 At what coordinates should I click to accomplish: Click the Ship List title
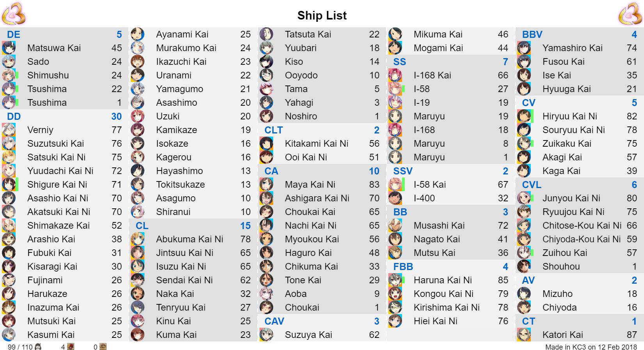click(x=322, y=15)
